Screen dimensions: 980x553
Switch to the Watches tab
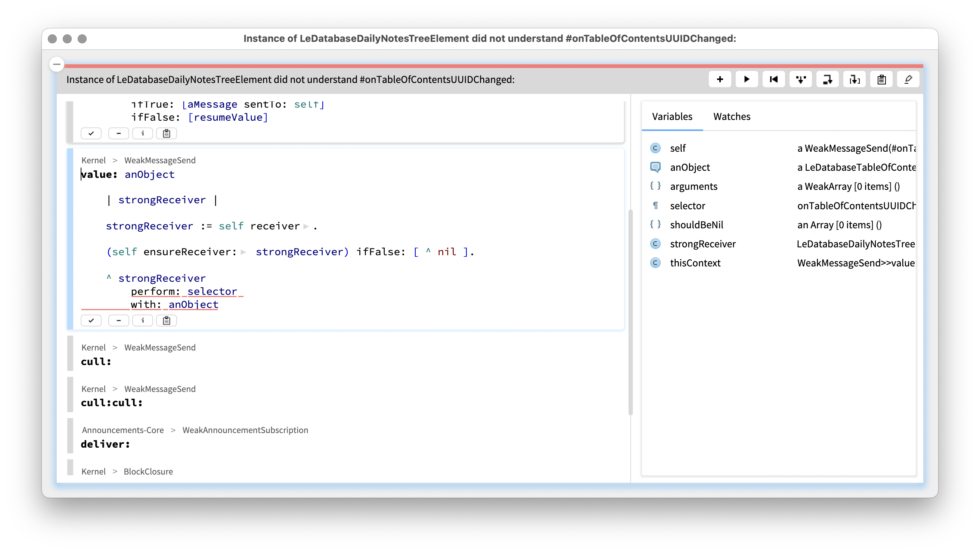pyautogui.click(x=731, y=117)
